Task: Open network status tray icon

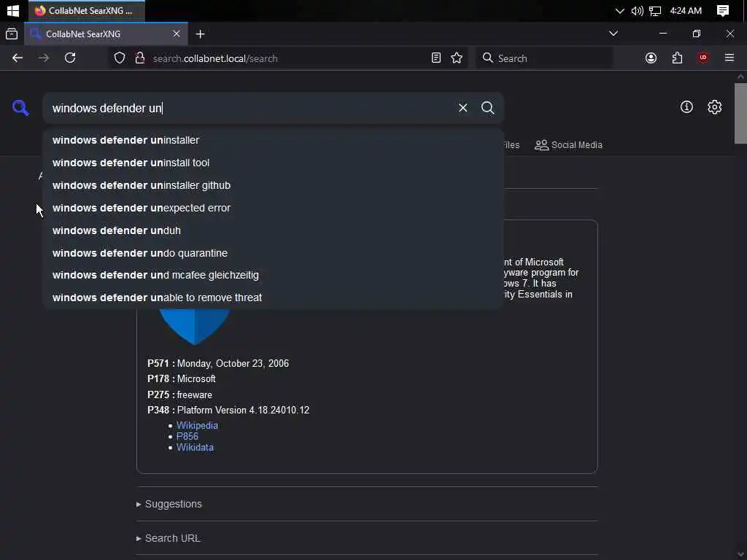Action: [655, 10]
